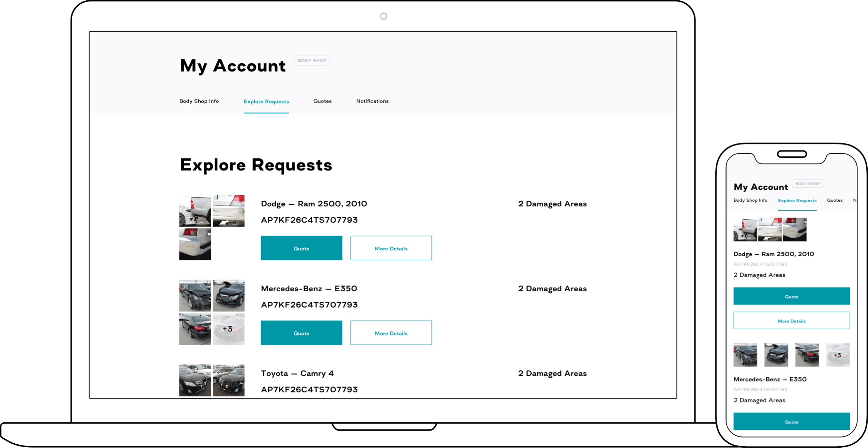Tap More Details button on phone

(791, 321)
